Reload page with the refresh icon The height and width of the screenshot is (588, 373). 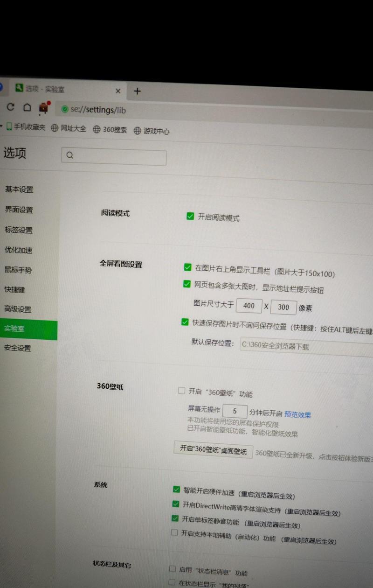(10, 107)
